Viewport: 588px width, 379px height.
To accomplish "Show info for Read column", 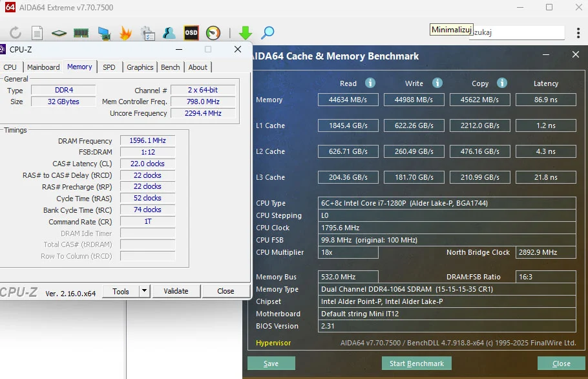I will 370,83.
